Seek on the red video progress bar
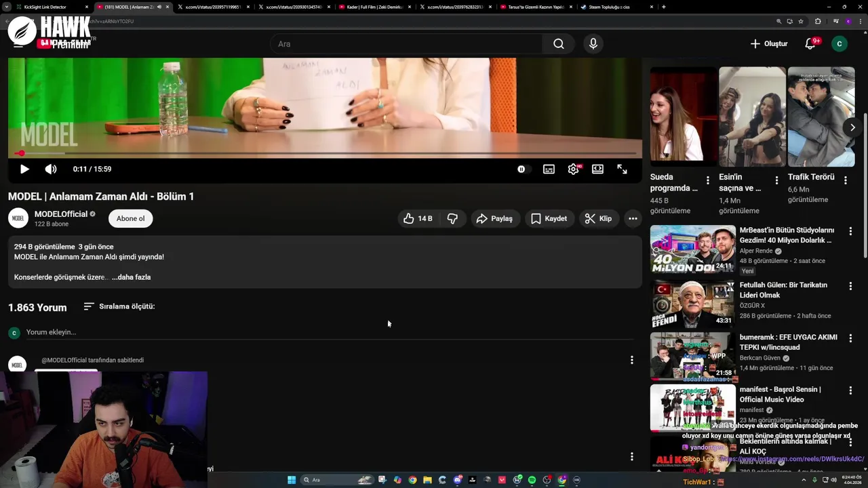Screen dimensions: 868x488 pyautogui.click(x=325, y=154)
